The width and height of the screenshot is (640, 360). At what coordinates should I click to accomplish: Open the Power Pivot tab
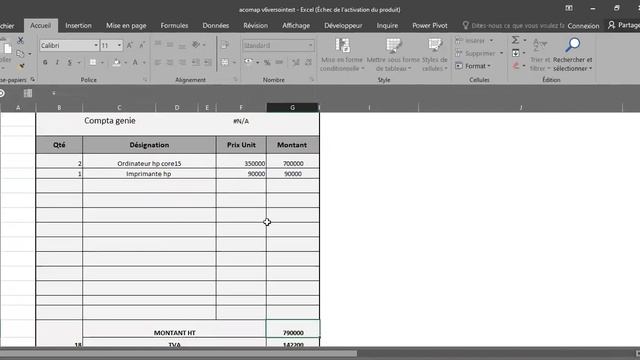pos(430,25)
